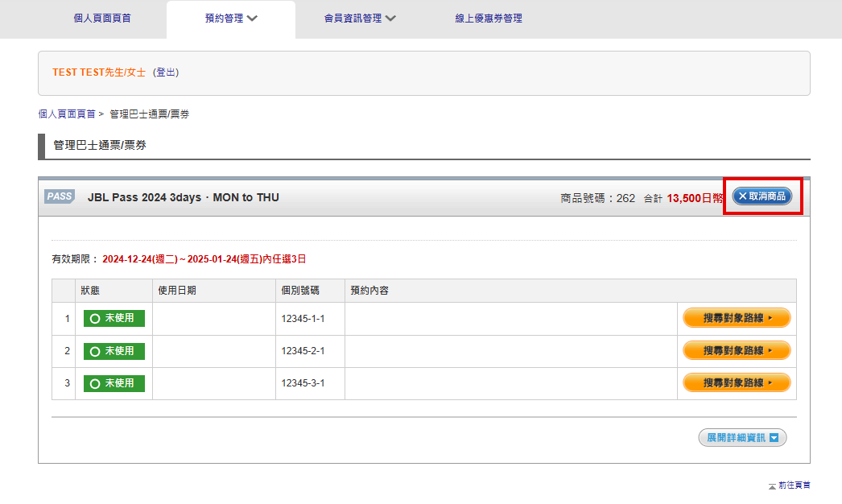Image resolution: width=842 pixels, height=504 pixels.
Task: Go to 個人頁面頁首 tab
Action: (x=101, y=19)
